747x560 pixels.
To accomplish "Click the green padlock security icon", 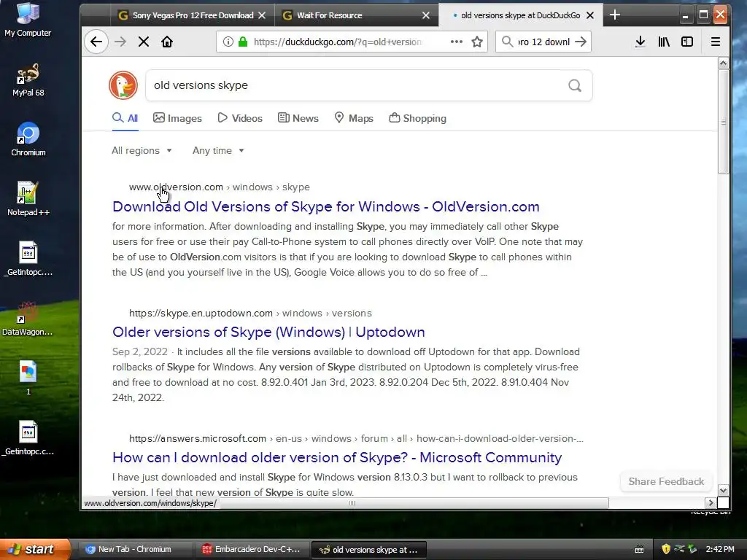I will point(243,42).
